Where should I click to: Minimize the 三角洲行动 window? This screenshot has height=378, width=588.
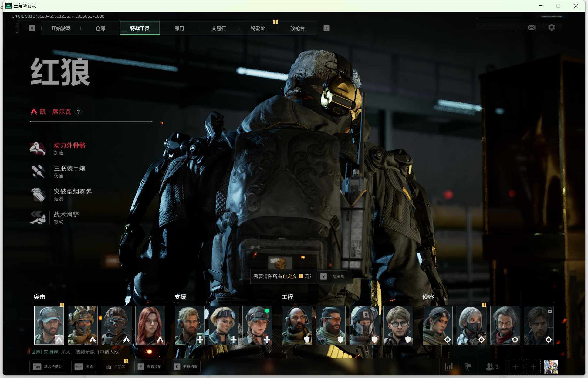[x=541, y=6]
